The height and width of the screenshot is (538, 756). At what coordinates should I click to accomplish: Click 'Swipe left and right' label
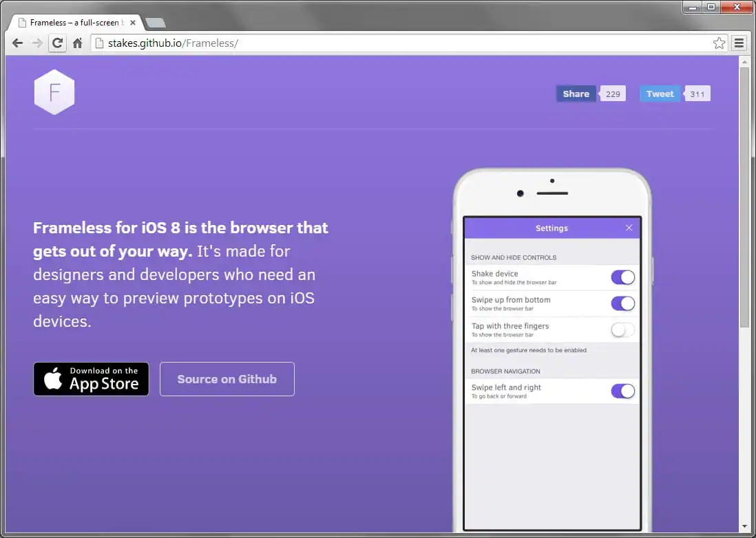[506, 387]
